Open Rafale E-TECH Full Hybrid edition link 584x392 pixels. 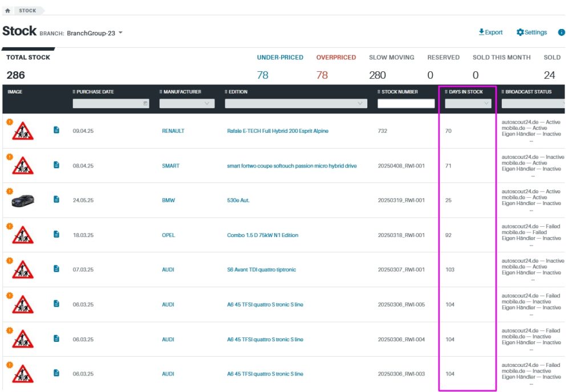coord(277,131)
